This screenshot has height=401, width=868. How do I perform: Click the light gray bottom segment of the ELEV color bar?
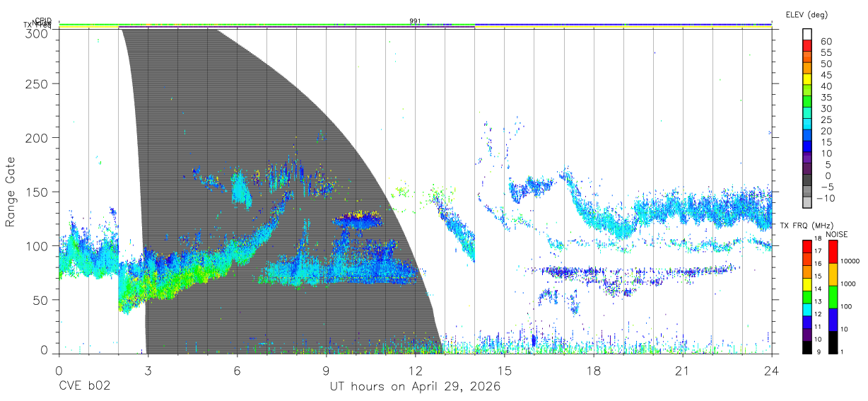(x=807, y=202)
